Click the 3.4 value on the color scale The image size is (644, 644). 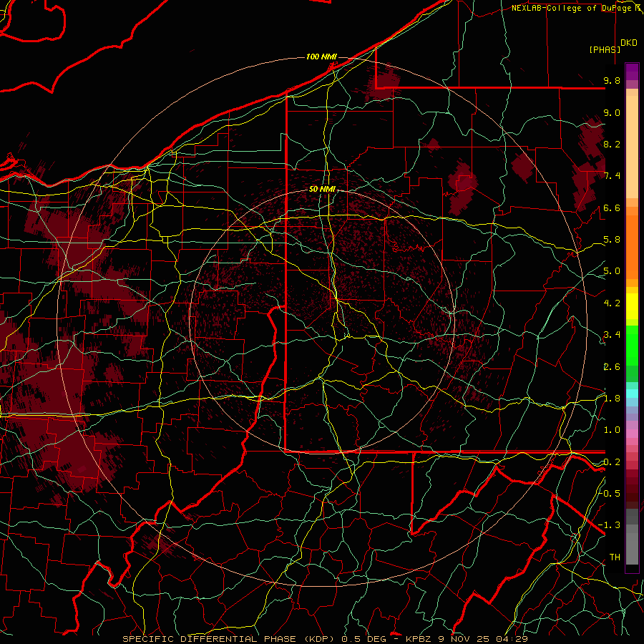pyautogui.click(x=612, y=335)
